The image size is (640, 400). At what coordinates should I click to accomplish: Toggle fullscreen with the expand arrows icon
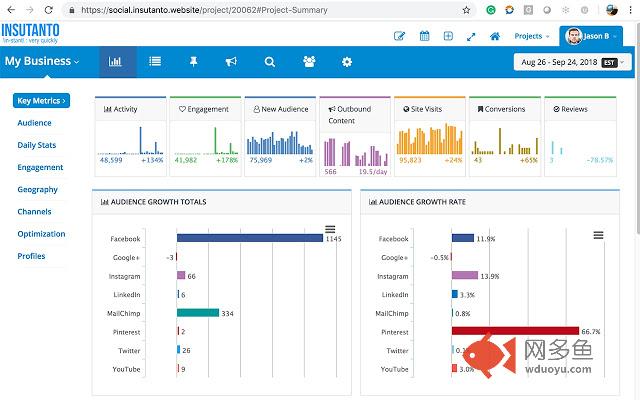471,37
